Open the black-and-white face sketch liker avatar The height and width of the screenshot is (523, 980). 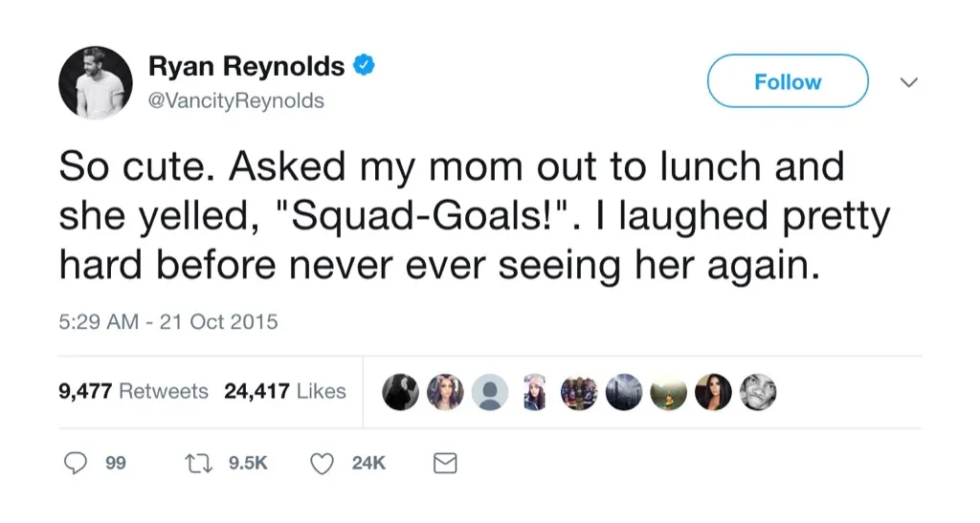[x=758, y=391]
